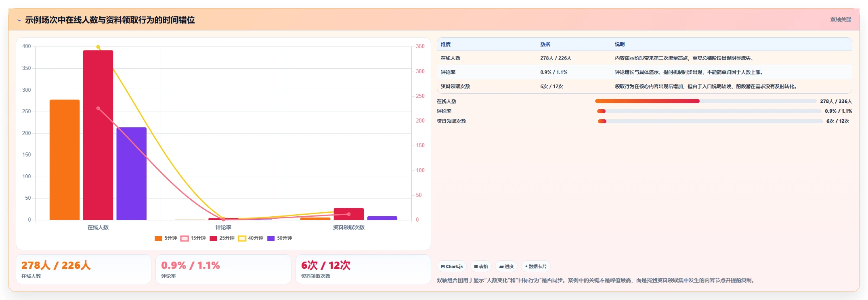The image size is (868, 300).
Task: Click the panel title about 在线人数与资料领取行为
Action: tap(110, 20)
